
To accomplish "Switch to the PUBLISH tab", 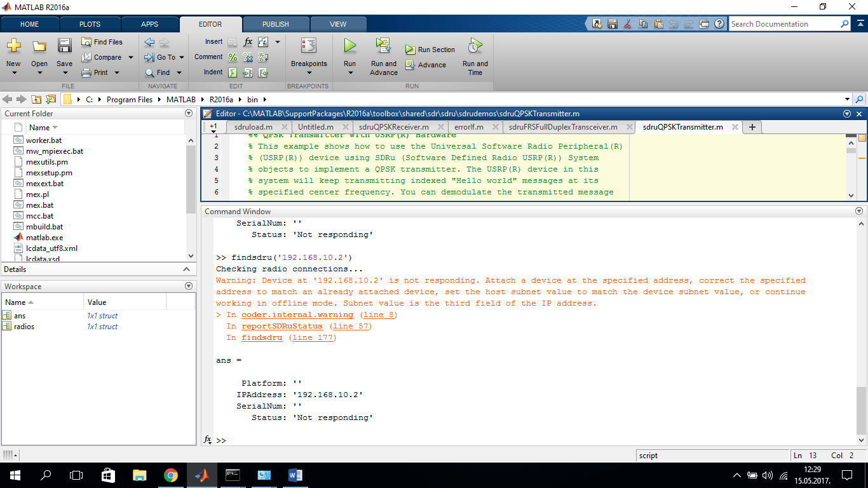I will tap(276, 24).
